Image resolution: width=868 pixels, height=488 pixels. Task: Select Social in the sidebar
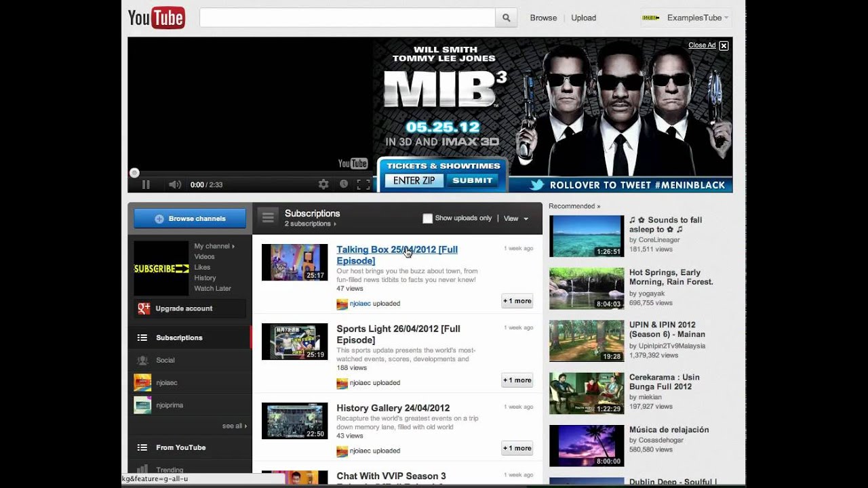(190, 360)
